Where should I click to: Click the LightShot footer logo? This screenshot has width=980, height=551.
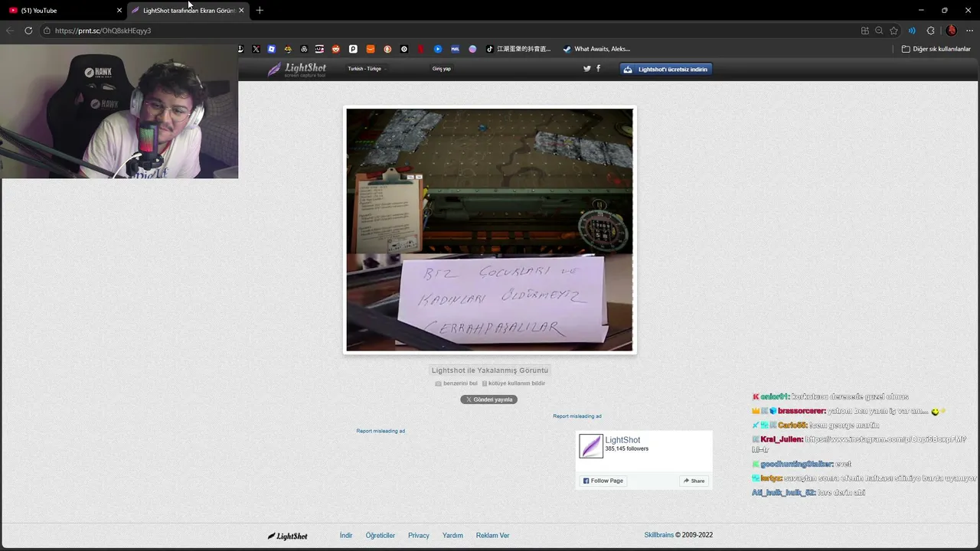[x=288, y=536]
